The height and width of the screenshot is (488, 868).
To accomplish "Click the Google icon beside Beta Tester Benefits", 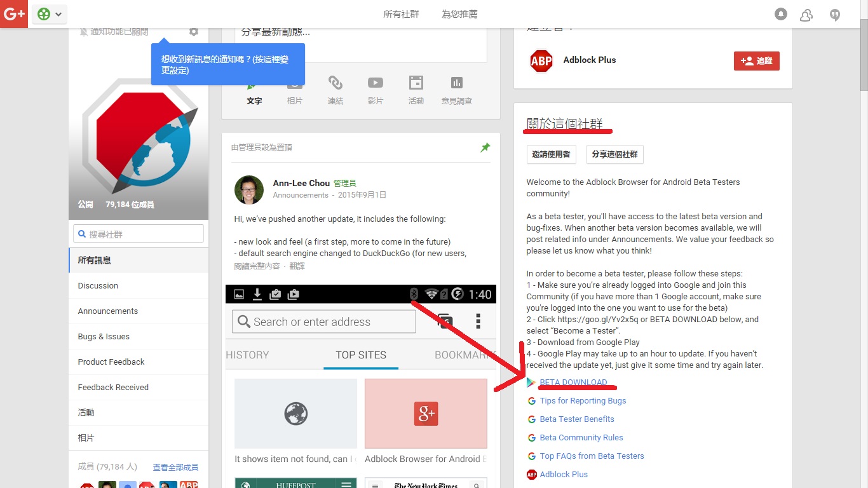I will [x=531, y=419].
